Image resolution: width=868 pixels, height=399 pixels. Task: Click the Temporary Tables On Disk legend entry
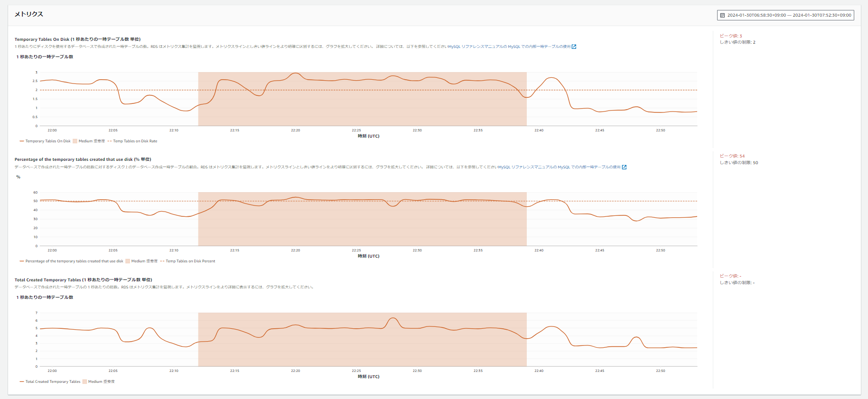point(45,141)
